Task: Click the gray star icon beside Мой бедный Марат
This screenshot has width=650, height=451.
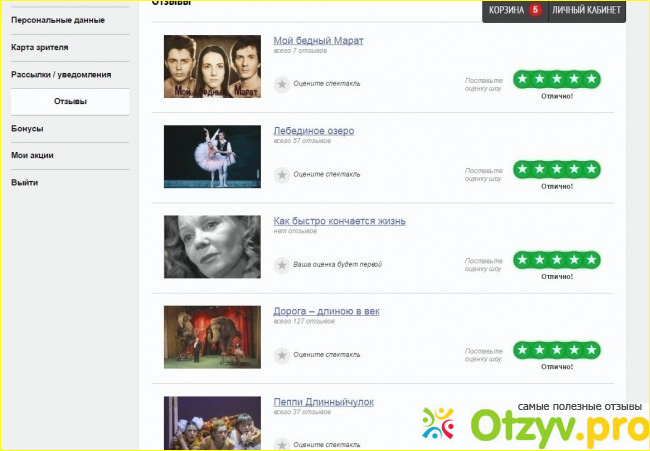Action: click(x=282, y=84)
